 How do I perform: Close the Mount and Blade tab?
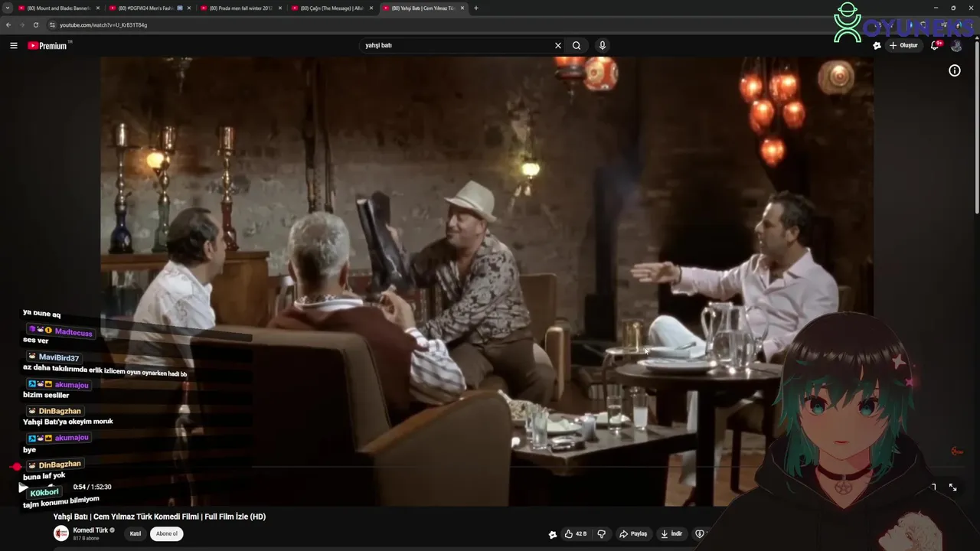(98, 8)
